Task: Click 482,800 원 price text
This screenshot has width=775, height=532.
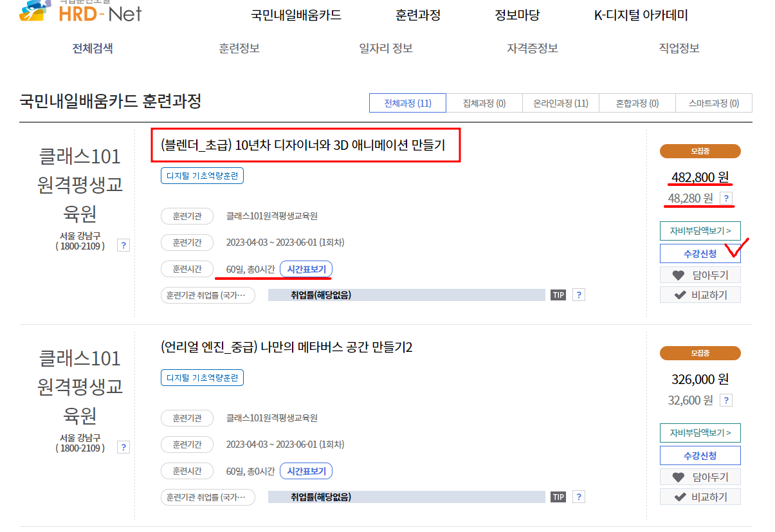Action: pos(700,177)
